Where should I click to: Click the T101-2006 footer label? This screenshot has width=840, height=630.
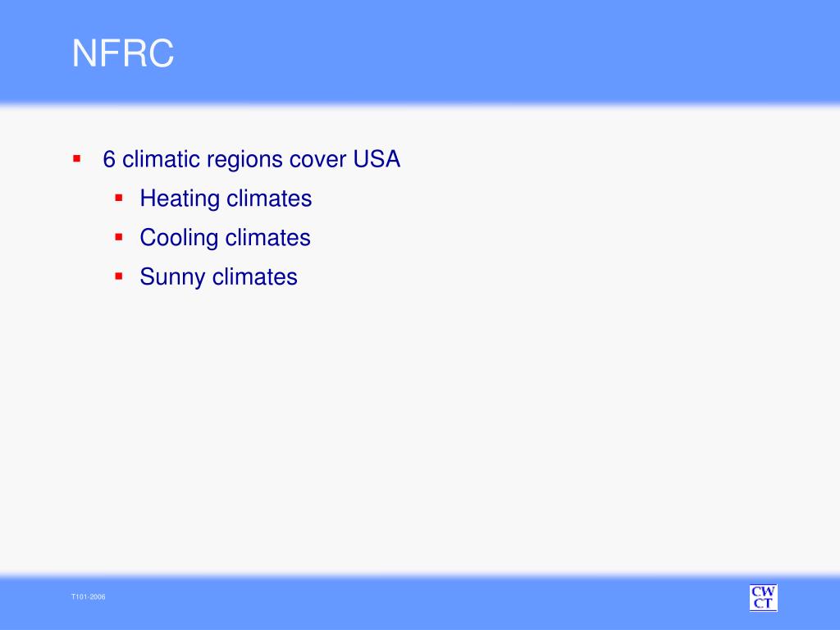click(89, 597)
